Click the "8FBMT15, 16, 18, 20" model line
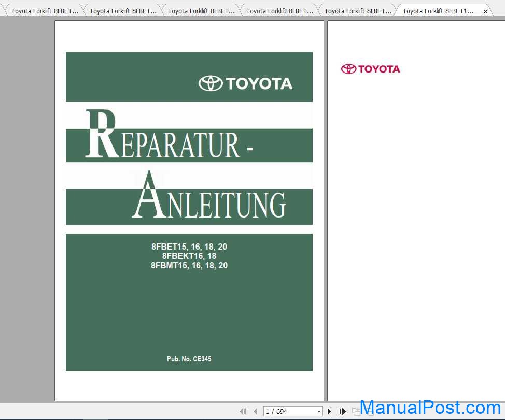Screen dimensions: 505x420 [x=189, y=265]
